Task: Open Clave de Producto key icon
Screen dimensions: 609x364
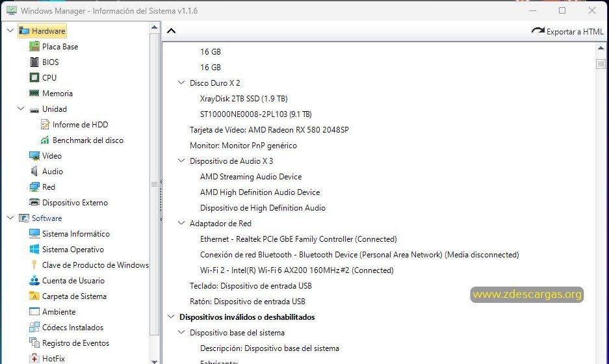Action: (34, 265)
